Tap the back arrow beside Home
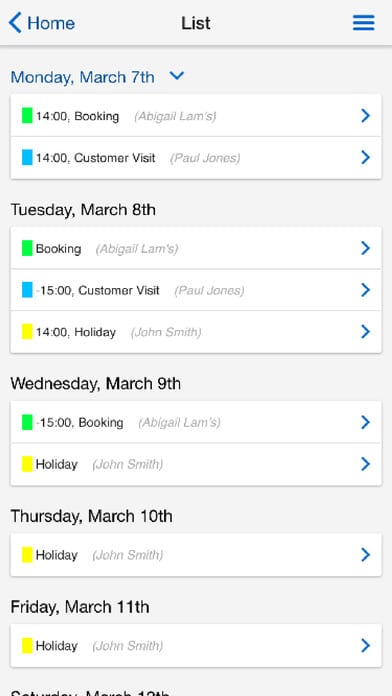 (x=15, y=23)
